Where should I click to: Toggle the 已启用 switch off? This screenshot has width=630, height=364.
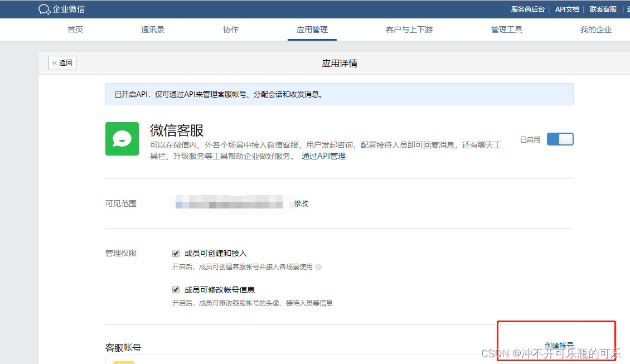560,139
